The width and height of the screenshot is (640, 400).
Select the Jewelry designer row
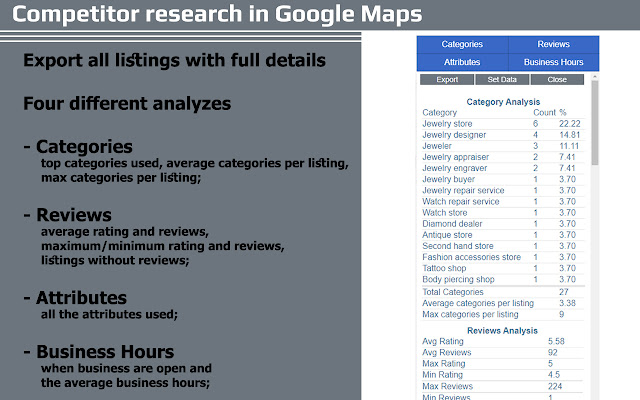click(x=502, y=135)
